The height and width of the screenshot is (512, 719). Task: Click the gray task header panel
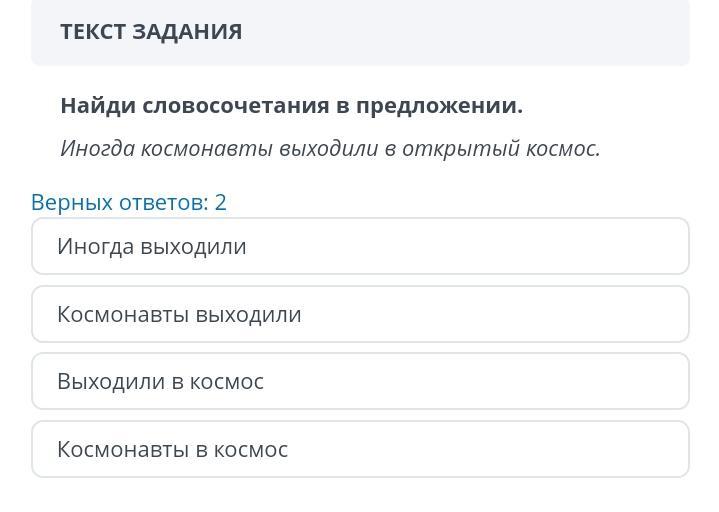coord(360,32)
